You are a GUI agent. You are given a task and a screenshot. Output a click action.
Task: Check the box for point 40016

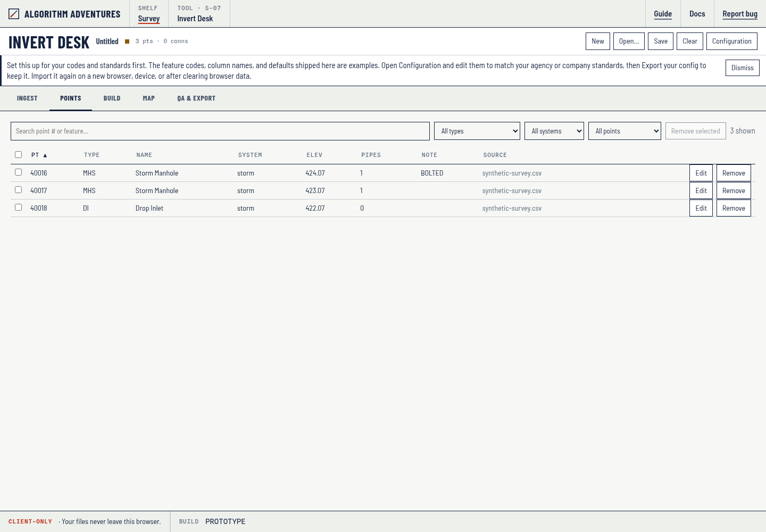click(19, 172)
